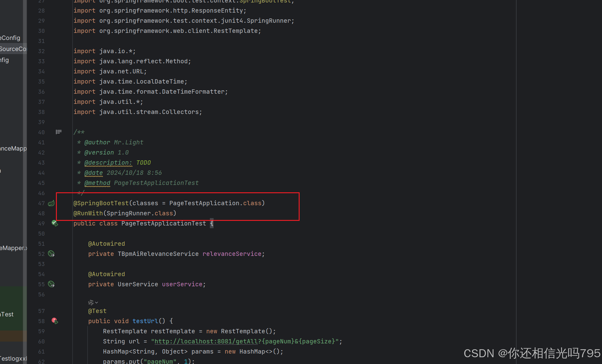Select the eMapper.x file in project sidebar
The width and height of the screenshot is (602, 364).
point(13,248)
